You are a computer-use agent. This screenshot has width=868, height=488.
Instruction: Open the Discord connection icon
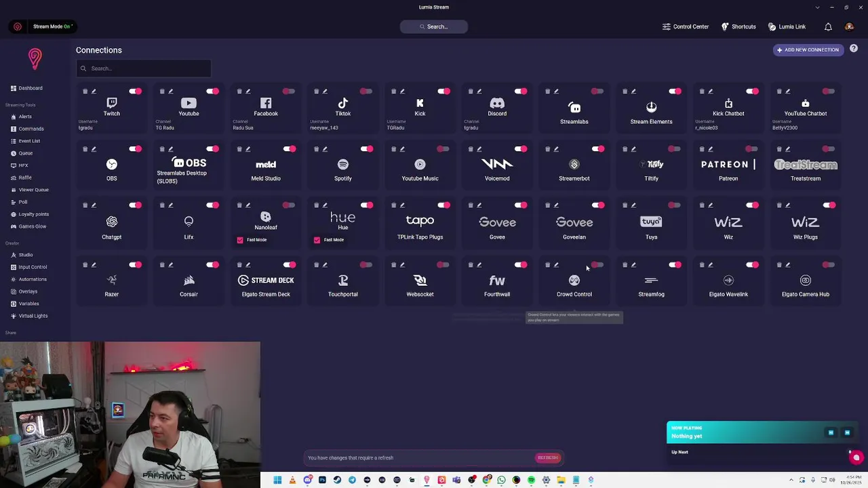click(497, 103)
